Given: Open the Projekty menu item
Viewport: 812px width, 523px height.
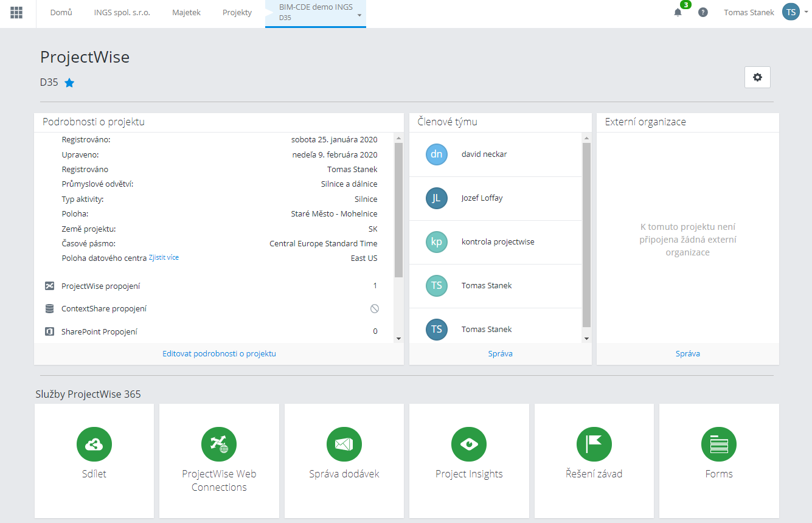Looking at the screenshot, I should coord(237,12).
